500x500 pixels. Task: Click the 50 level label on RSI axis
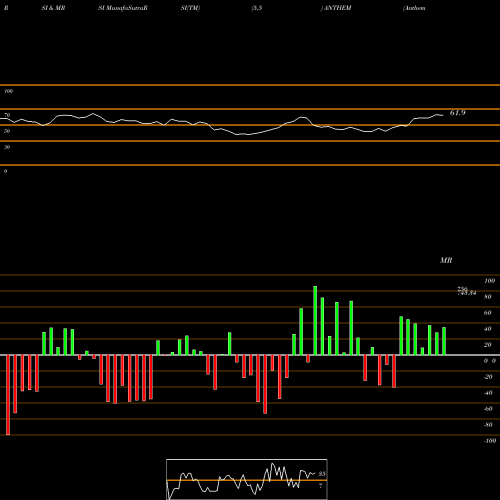coord(7,131)
